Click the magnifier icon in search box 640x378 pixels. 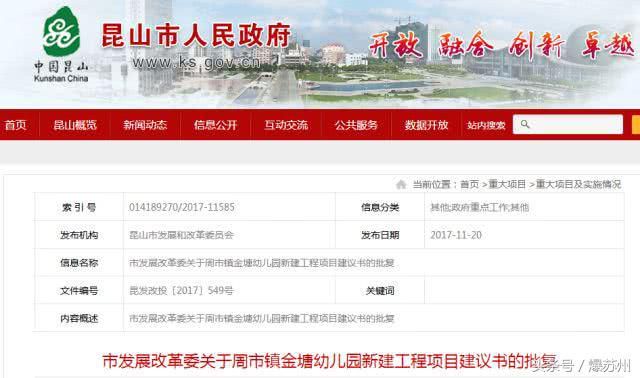click(525, 124)
